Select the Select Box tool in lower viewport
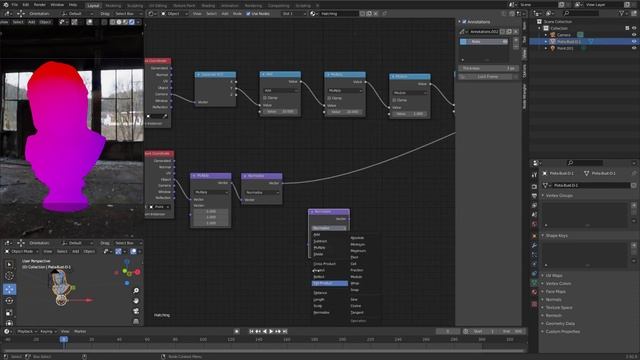The image size is (640, 360). (x=9, y=264)
